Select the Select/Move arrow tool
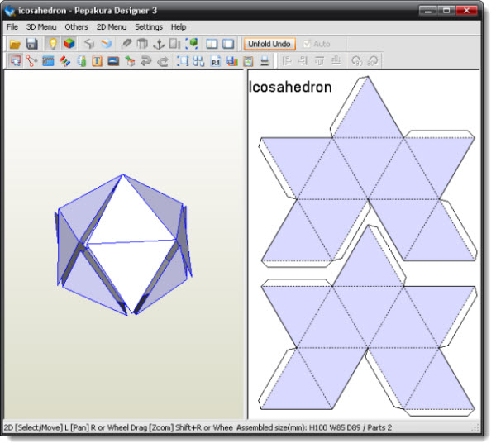 pos(15,61)
